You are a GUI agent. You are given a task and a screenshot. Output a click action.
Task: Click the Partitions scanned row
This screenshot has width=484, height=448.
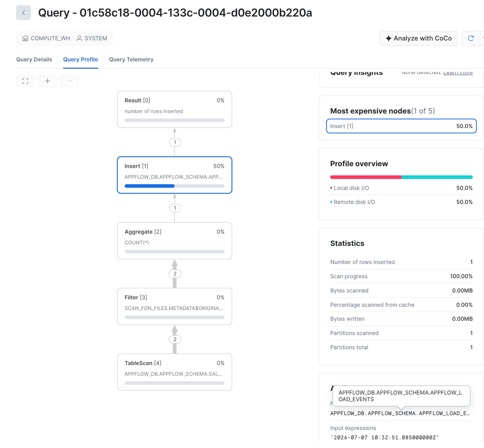[x=401, y=333]
